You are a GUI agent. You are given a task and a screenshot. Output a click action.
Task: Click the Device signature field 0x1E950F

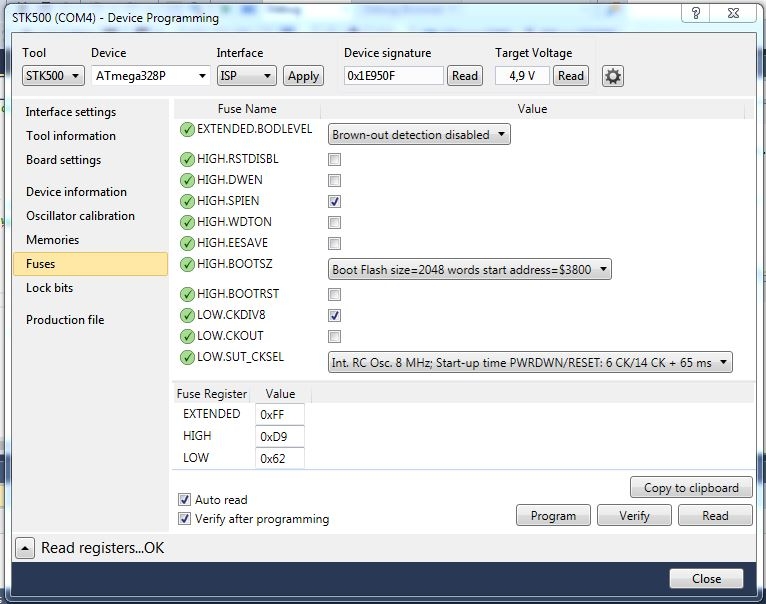tap(393, 76)
